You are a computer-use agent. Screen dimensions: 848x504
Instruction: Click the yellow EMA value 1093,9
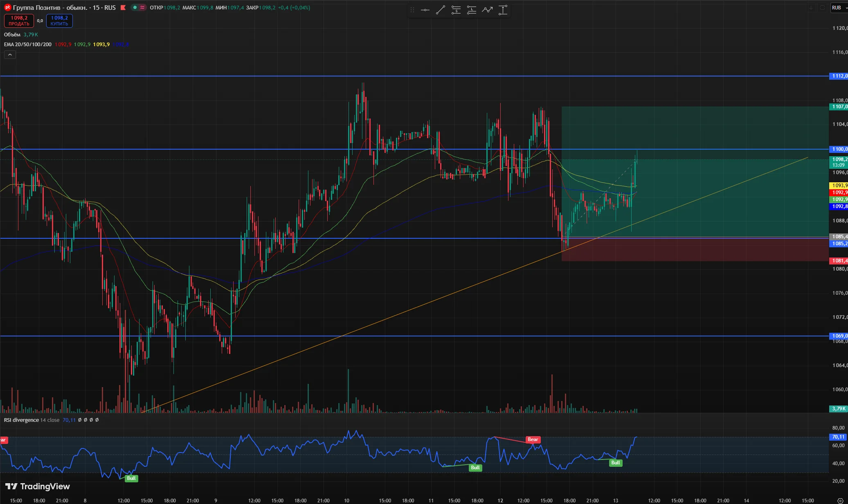[x=101, y=45]
